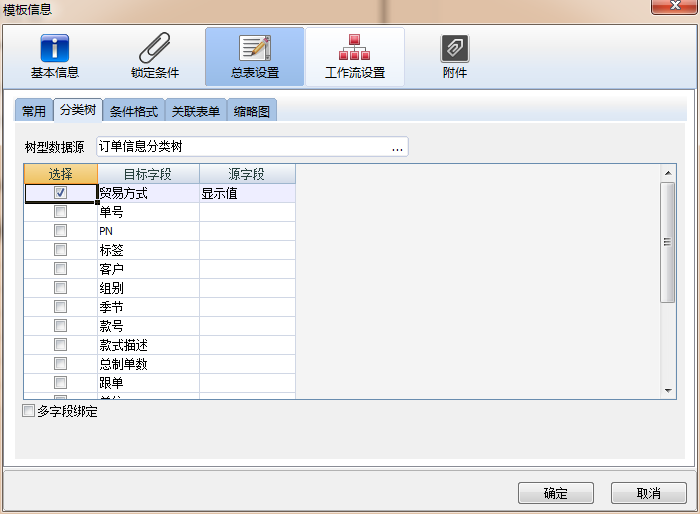Open the 关联表单 tab
700x514 pixels.
coord(196,111)
